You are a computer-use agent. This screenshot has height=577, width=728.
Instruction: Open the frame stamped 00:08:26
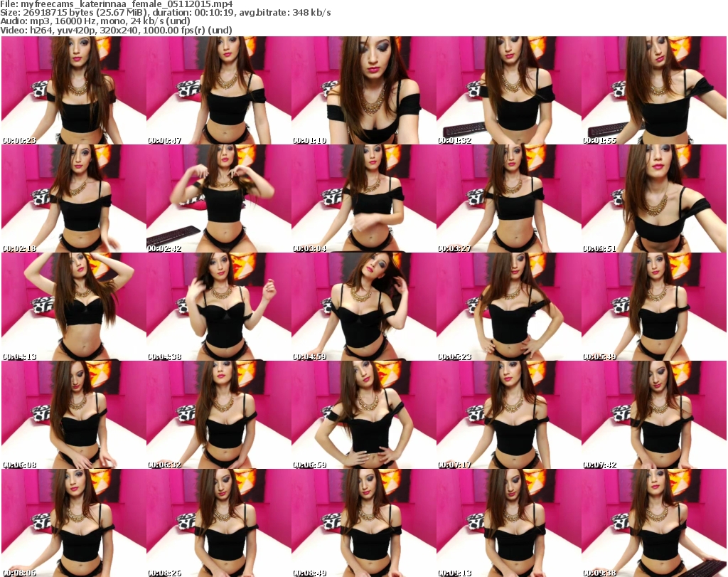click(218, 523)
